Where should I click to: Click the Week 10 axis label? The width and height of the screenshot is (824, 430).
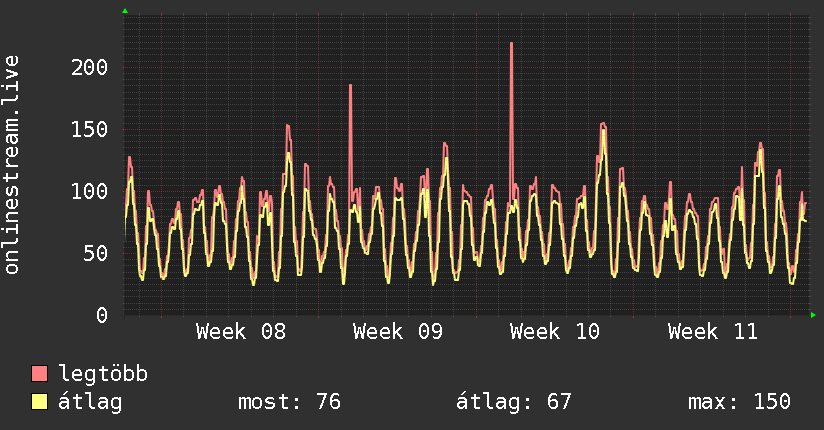554,332
